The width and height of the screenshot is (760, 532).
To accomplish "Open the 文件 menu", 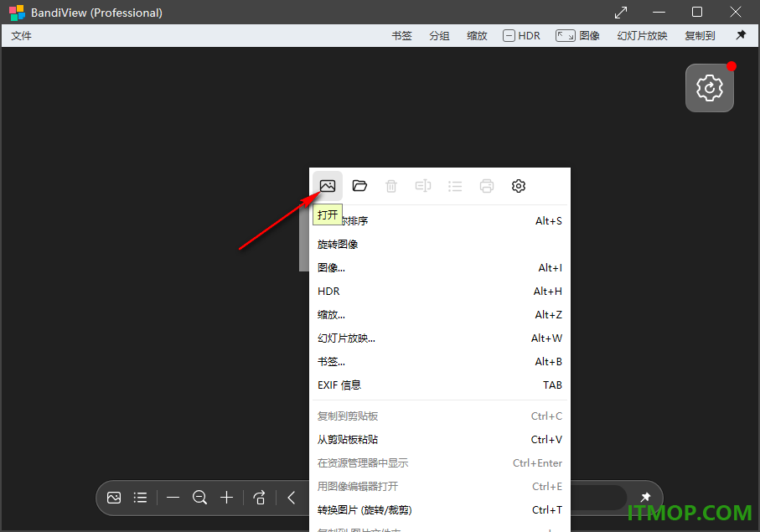I will (x=21, y=36).
